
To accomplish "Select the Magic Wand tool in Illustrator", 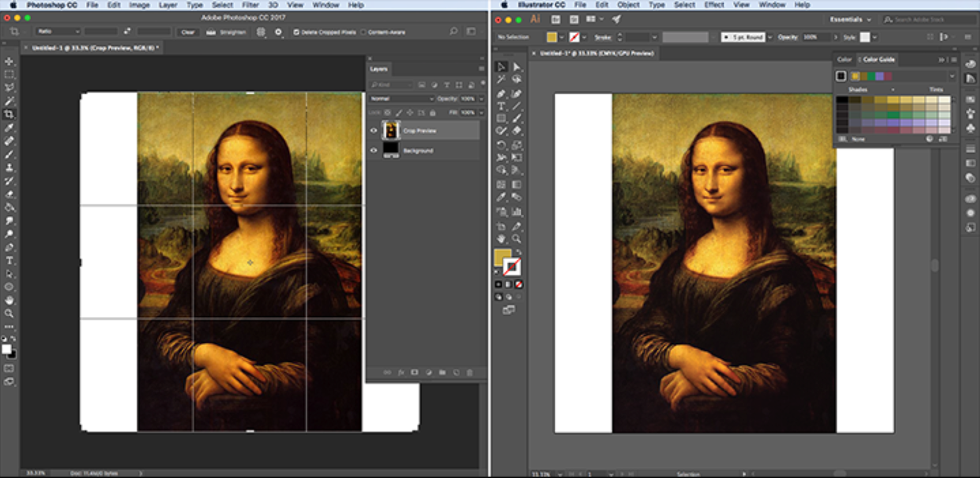I will tap(501, 80).
